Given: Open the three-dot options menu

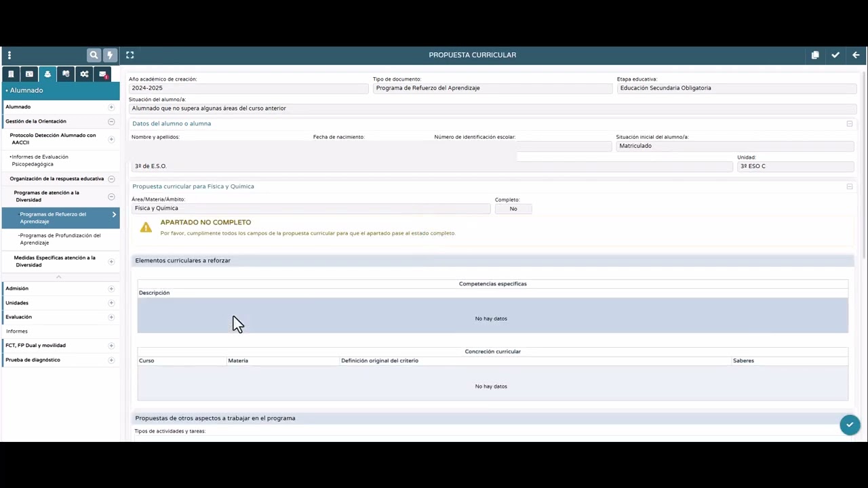Looking at the screenshot, I should pyautogui.click(x=9, y=56).
